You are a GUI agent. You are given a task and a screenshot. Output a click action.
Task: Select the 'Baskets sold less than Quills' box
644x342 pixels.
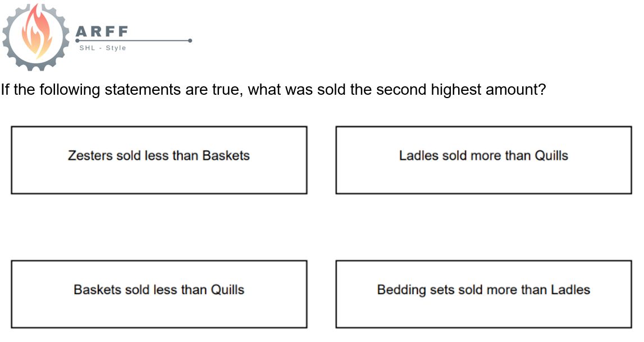[159, 294]
